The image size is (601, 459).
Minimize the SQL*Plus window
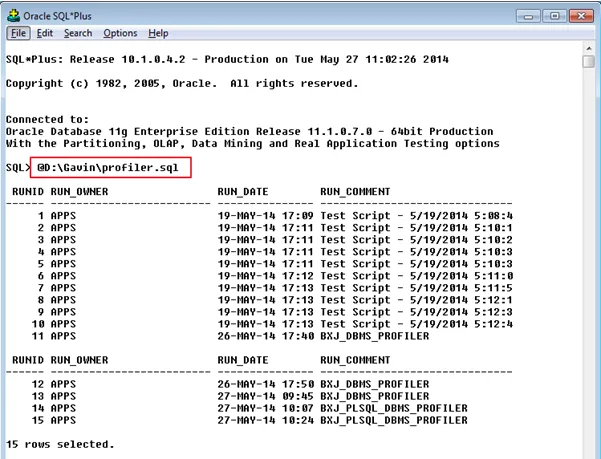click(528, 16)
